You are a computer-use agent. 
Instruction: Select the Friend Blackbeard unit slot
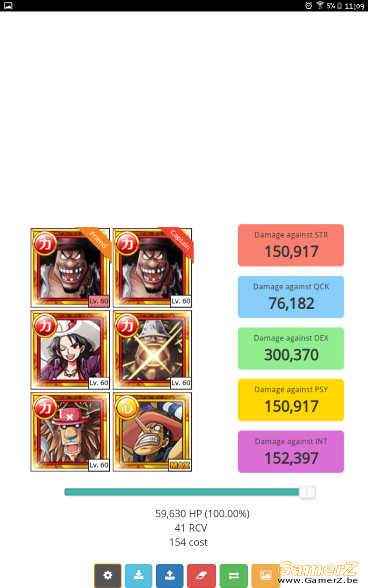pyautogui.click(x=70, y=268)
